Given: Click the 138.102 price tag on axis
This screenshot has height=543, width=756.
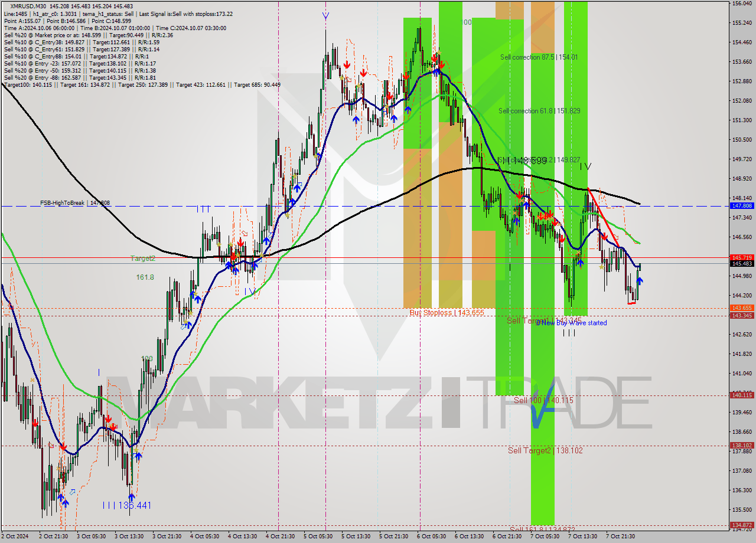Looking at the screenshot, I should 742,446.
